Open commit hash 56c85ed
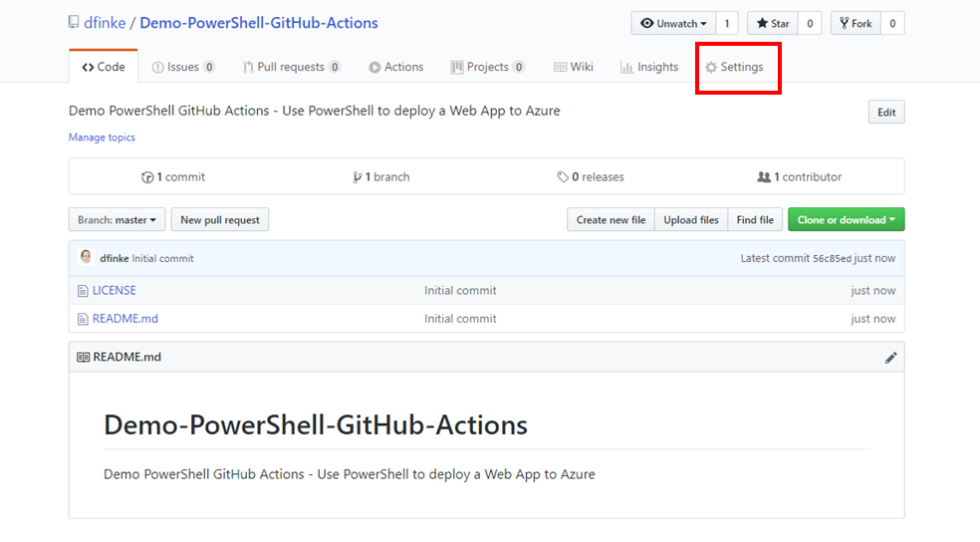This screenshot has width=980, height=542. tap(832, 258)
